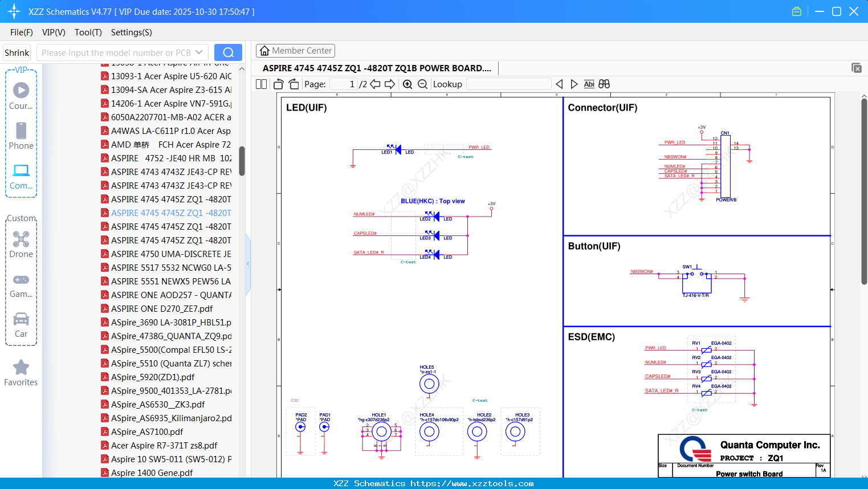Open ASpire_AS6935_Kilimanjaro2 file
The image size is (868, 489).
pos(166,418)
